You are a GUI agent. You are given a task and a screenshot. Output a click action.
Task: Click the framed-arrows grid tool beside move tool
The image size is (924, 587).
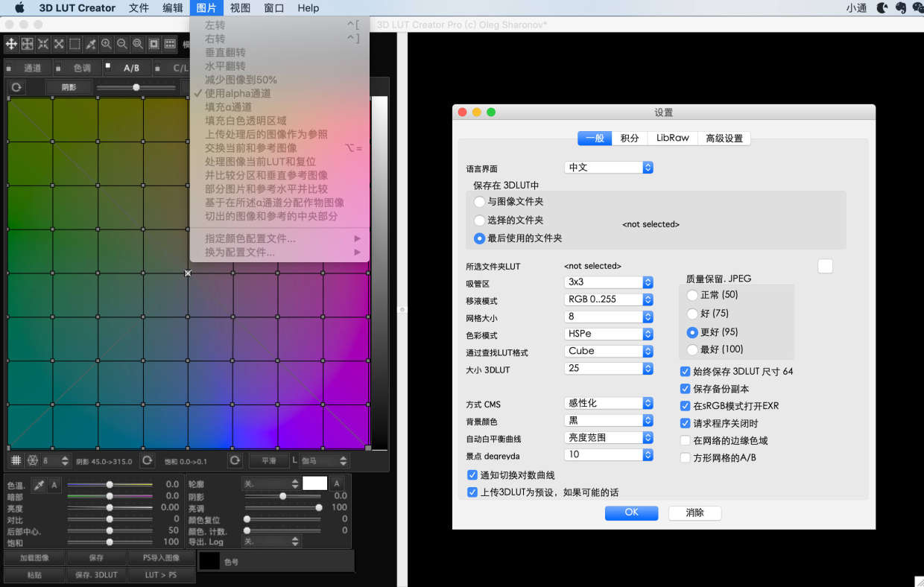[27, 44]
